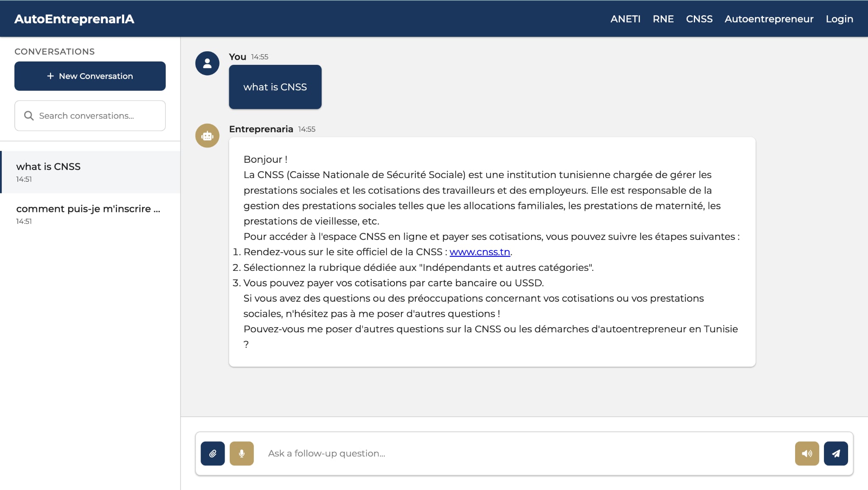868x490 pixels.
Task: Go to the RNE navigation item
Action: 663,19
